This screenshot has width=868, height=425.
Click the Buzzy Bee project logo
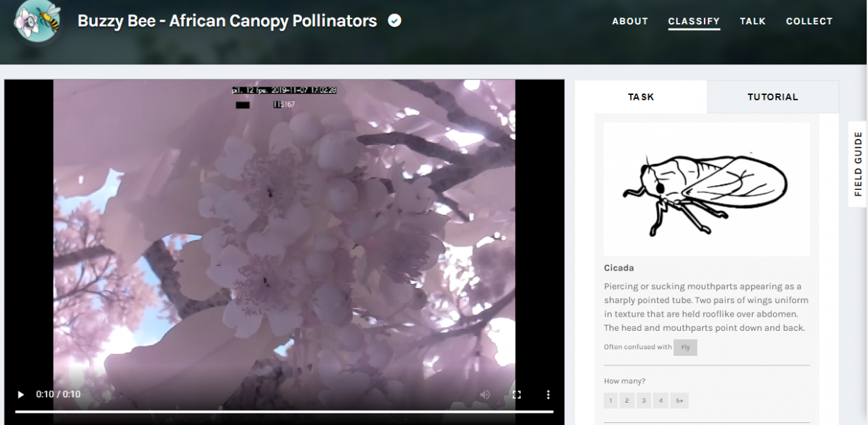[37, 21]
